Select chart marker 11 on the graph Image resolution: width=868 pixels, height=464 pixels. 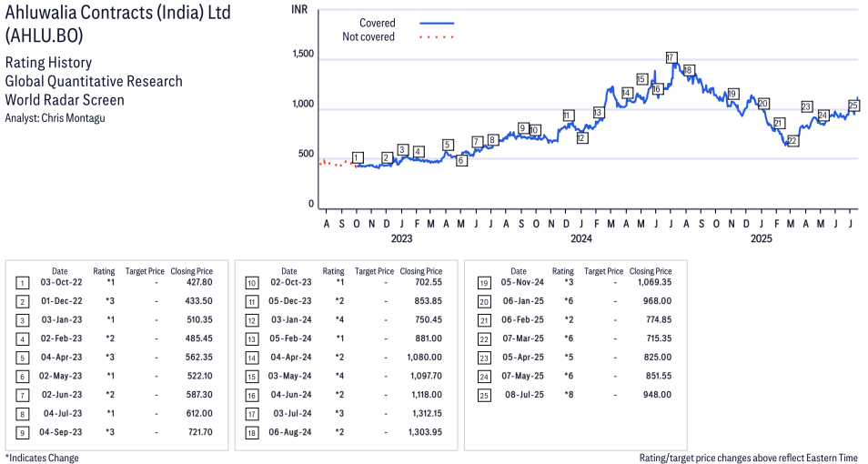(x=568, y=116)
